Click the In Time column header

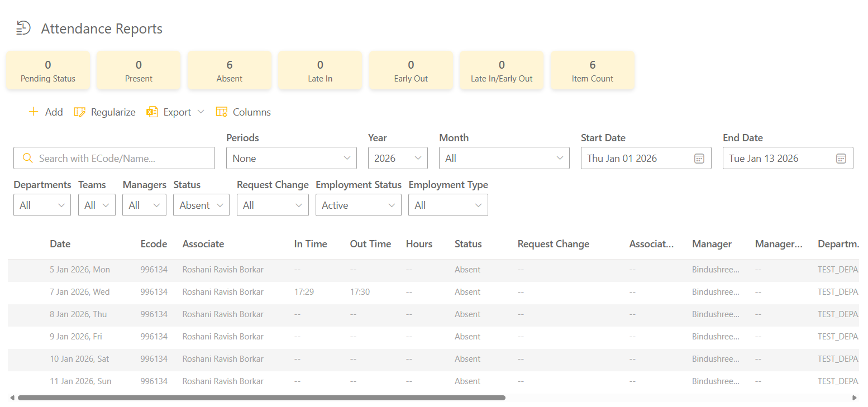tap(311, 244)
